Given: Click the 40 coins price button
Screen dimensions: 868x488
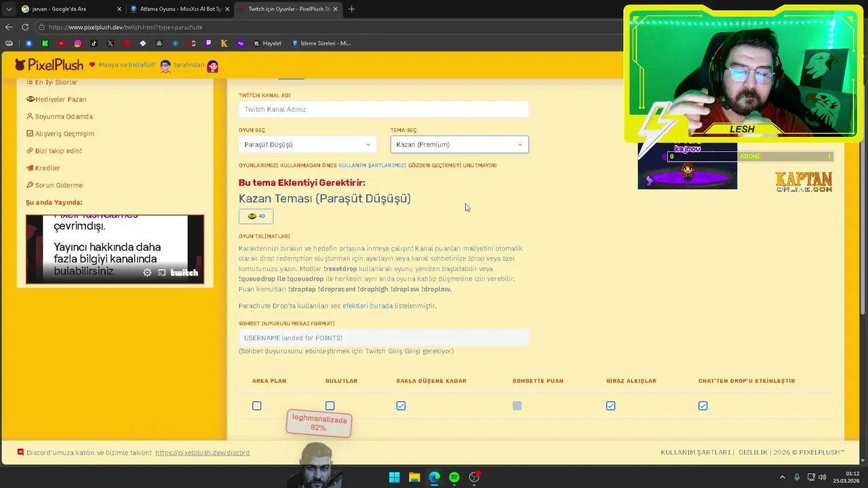Looking at the screenshot, I should pyautogui.click(x=256, y=216).
